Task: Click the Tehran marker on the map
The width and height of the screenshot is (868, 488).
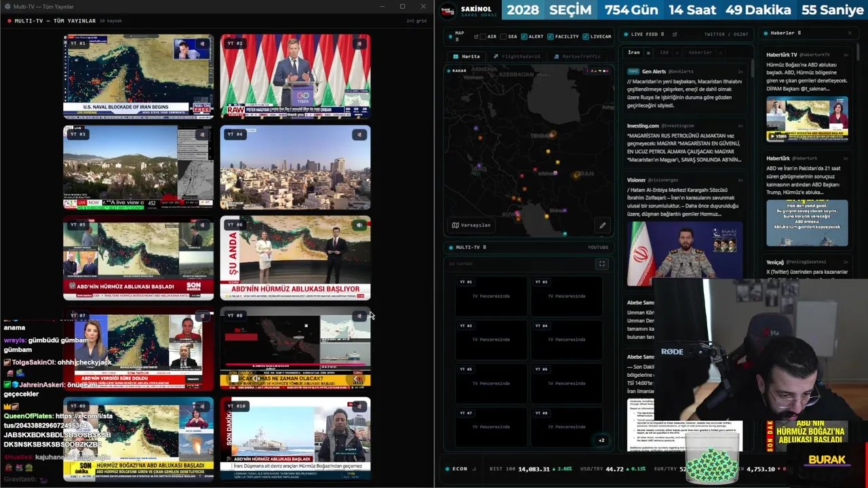Action: pos(553,134)
